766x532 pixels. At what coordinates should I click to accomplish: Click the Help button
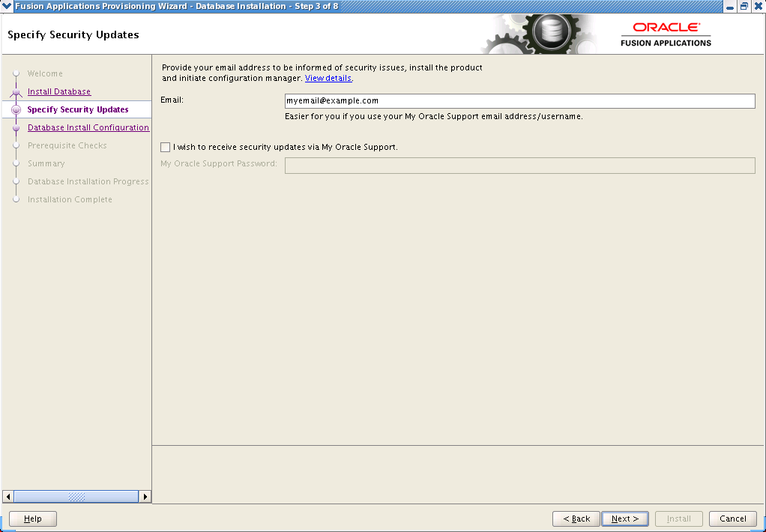point(33,519)
